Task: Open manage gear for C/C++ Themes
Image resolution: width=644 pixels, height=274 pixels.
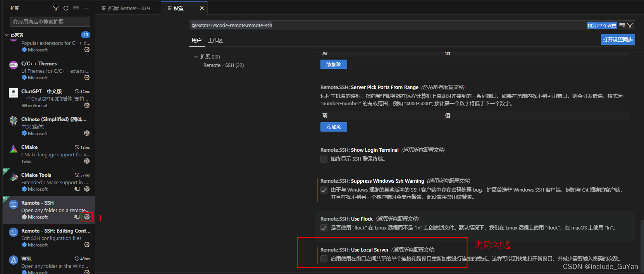Action: [87, 77]
